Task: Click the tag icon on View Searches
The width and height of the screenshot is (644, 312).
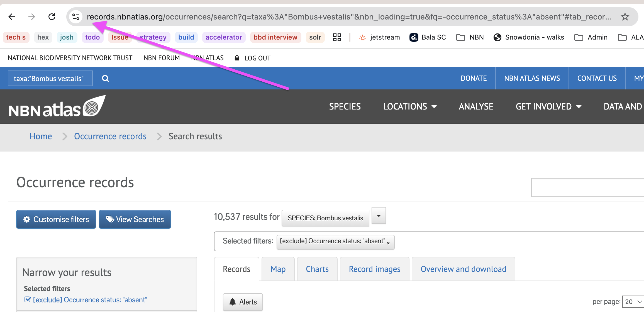Action: click(110, 219)
